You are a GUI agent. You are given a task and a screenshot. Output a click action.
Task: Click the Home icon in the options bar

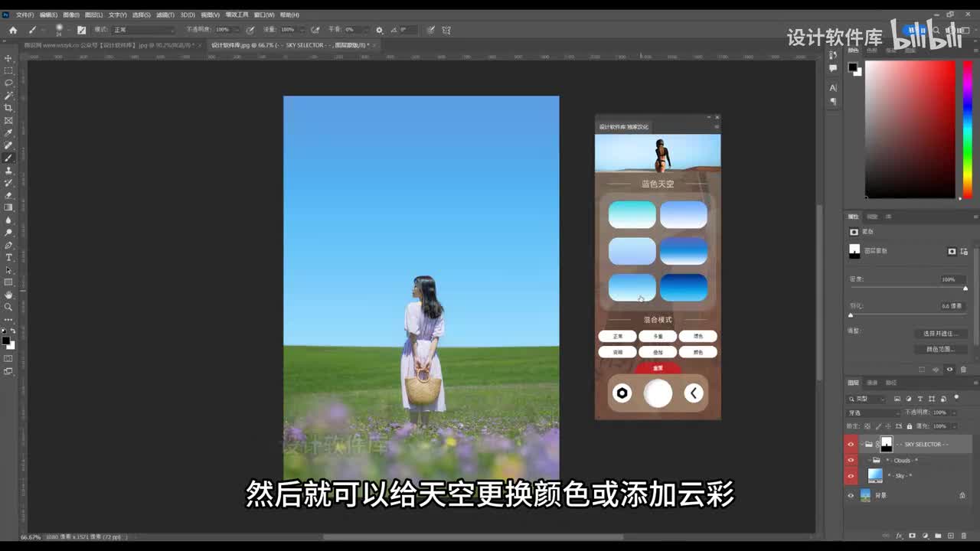pyautogui.click(x=12, y=30)
